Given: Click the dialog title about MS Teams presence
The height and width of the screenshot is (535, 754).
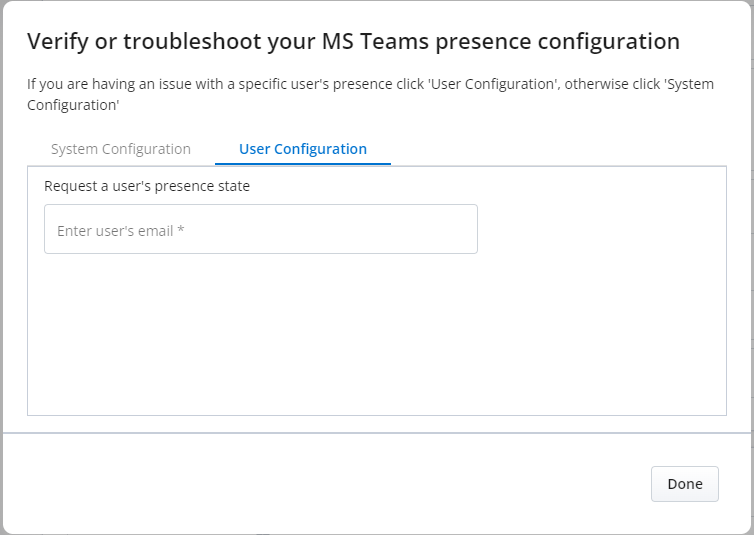Looking at the screenshot, I should click(x=353, y=41).
